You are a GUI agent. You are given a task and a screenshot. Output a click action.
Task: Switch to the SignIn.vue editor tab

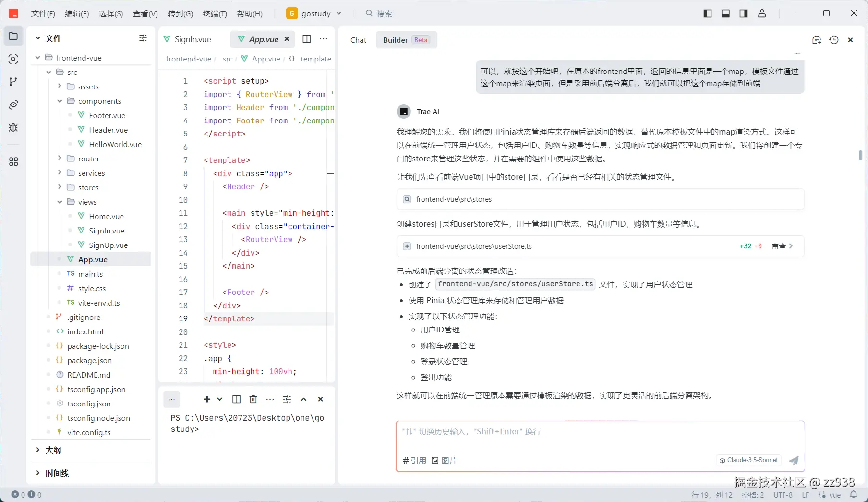[188, 39]
